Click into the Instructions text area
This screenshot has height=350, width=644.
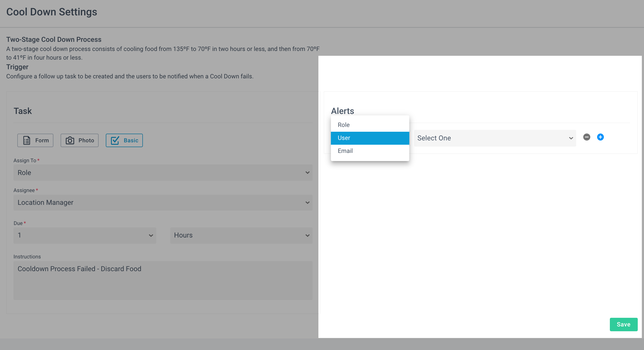163,280
